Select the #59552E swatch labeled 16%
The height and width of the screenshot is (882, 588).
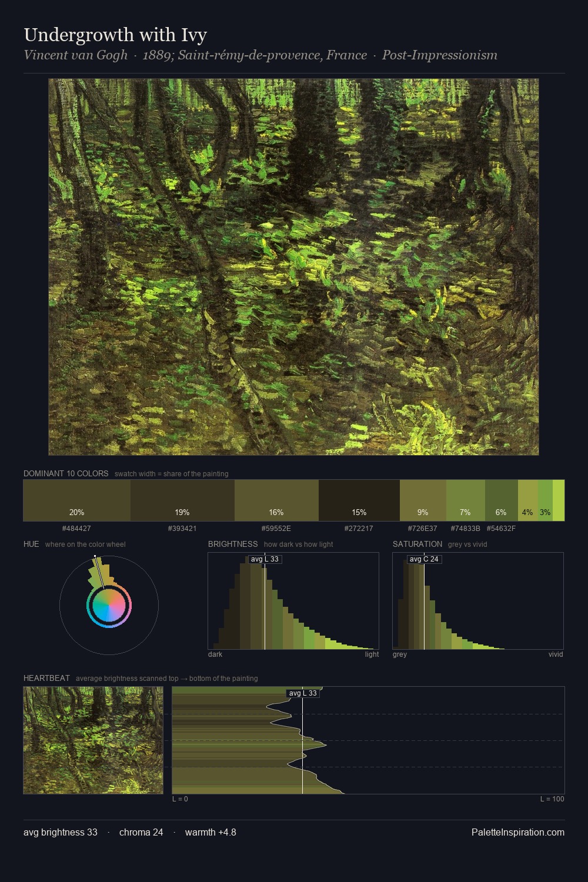click(276, 500)
